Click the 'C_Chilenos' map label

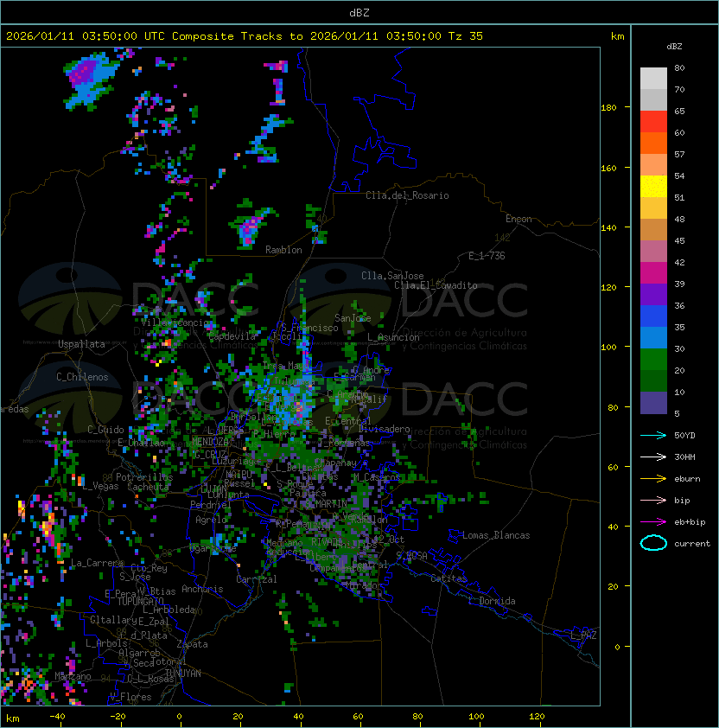tap(82, 377)
